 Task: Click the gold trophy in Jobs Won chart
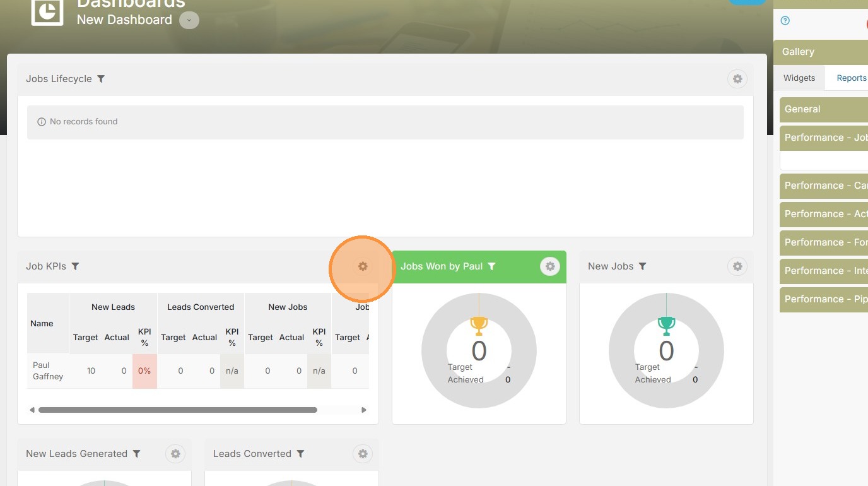(479, 326)
